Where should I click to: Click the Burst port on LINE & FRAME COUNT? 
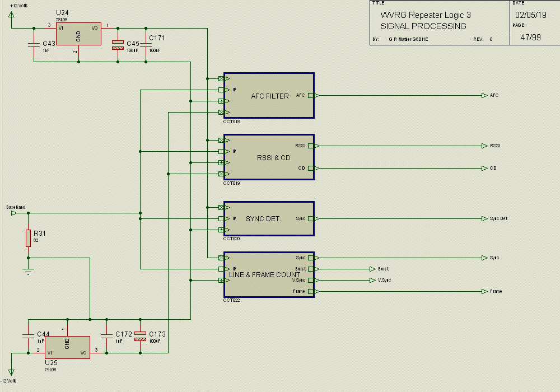click(x=313, y=269)
